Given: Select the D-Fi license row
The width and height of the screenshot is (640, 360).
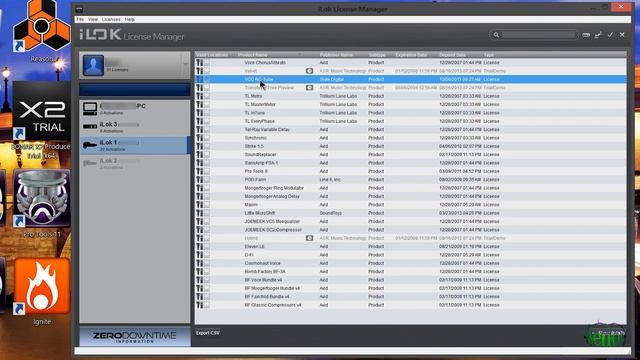Looking at the screenshot, I should tap(411, 255).
